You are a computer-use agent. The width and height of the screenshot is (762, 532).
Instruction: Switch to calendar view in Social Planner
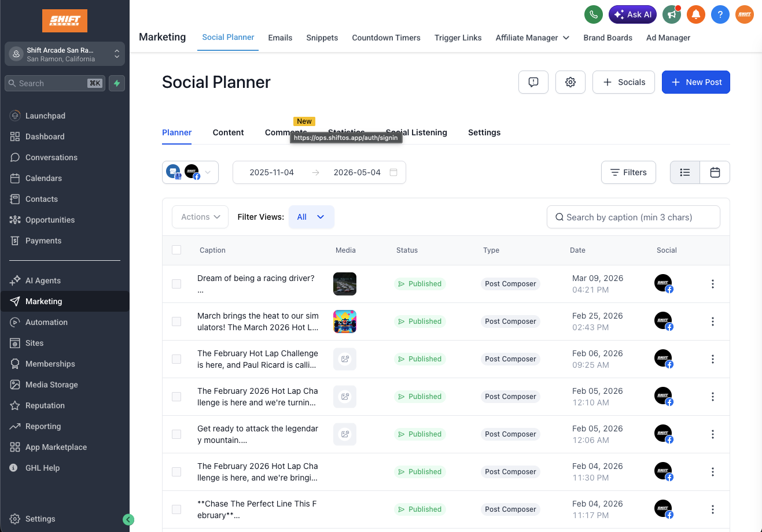point(715,172)
